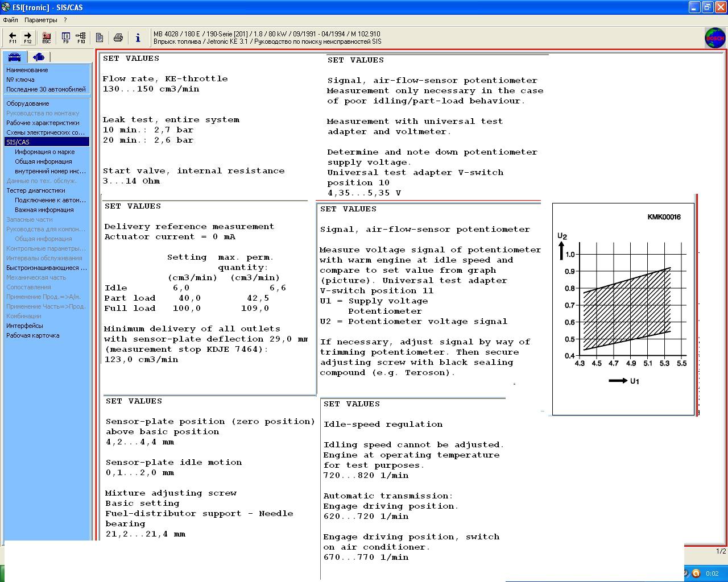Open Рабочая карточка entry

(x=32, y=335)
